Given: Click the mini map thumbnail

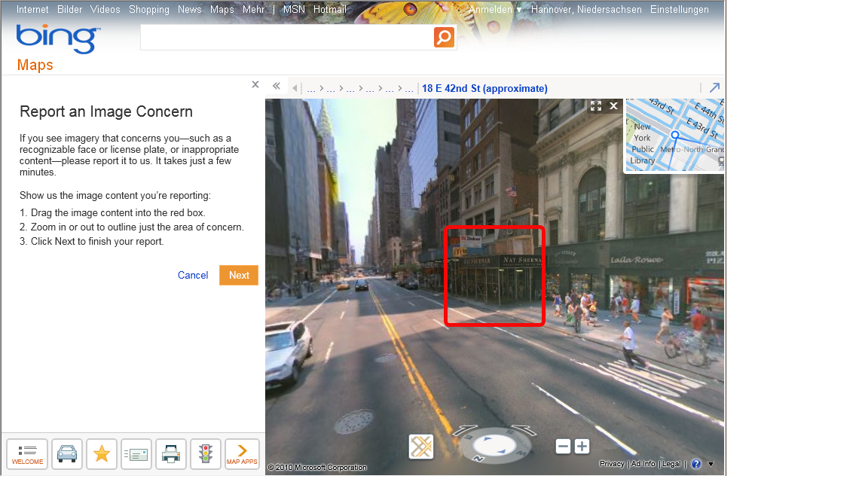Looking at the screenshot, I should point(674,136).
